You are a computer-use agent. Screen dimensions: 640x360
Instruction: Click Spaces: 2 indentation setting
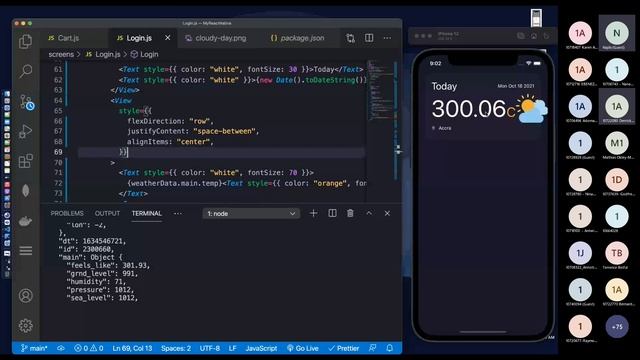tap(176, 348)
